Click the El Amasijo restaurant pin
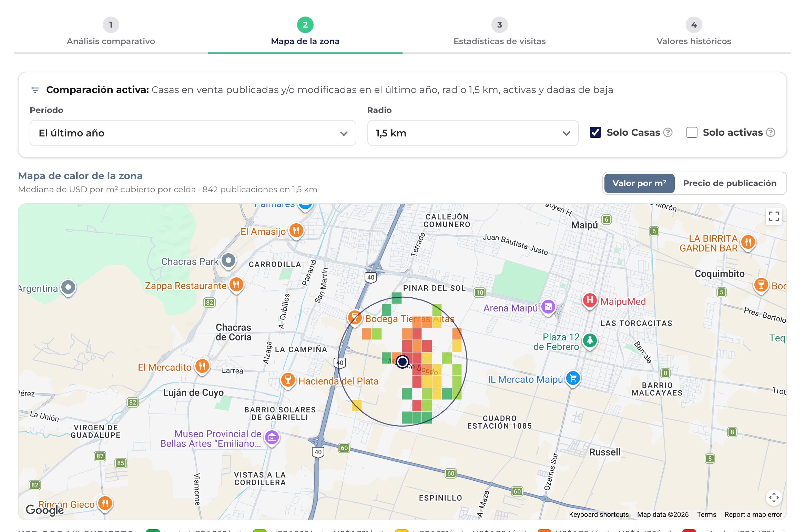Screen dimensions: 805x532 click(296, 231)
